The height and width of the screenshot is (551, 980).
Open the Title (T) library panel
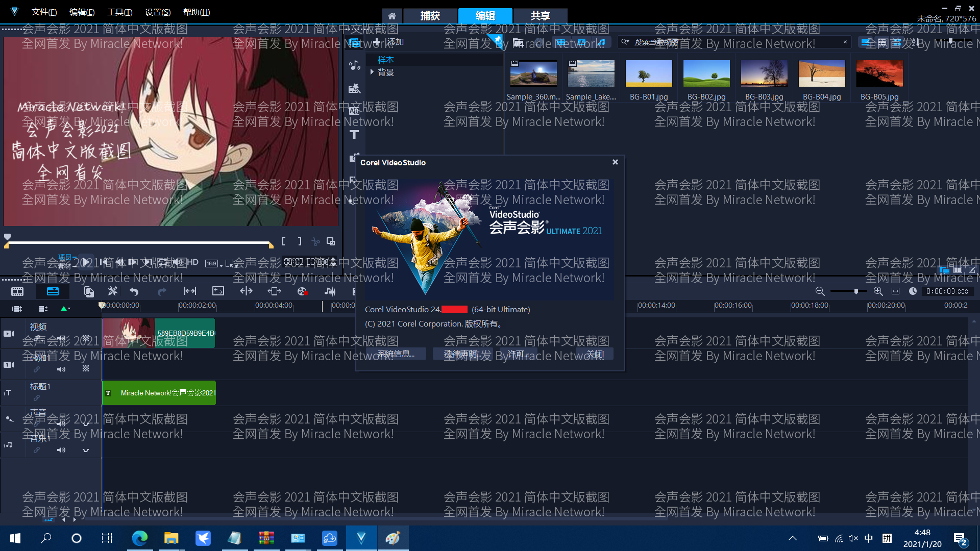(355, 135)
